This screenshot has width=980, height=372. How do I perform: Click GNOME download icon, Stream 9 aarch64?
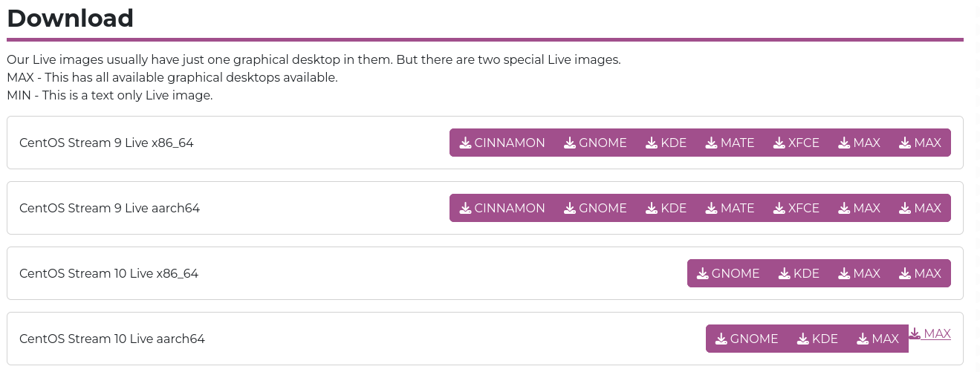(x=570, y=208)
